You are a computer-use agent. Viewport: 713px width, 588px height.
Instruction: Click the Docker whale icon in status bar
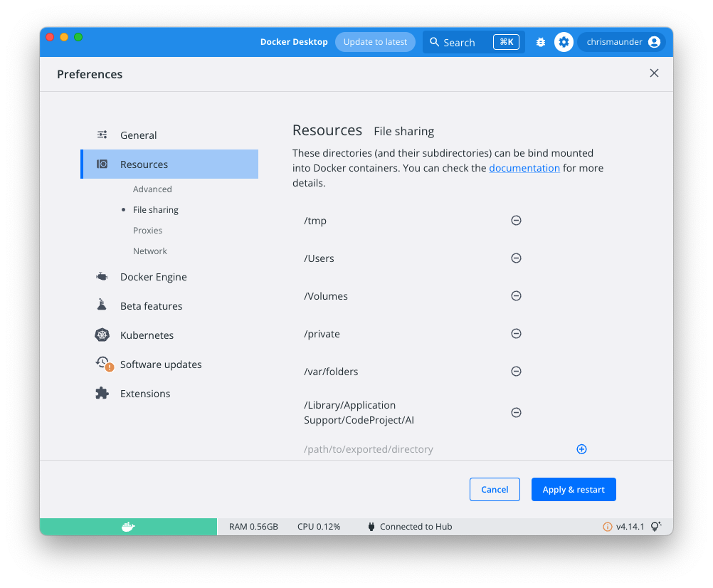[x=128, y=527]
